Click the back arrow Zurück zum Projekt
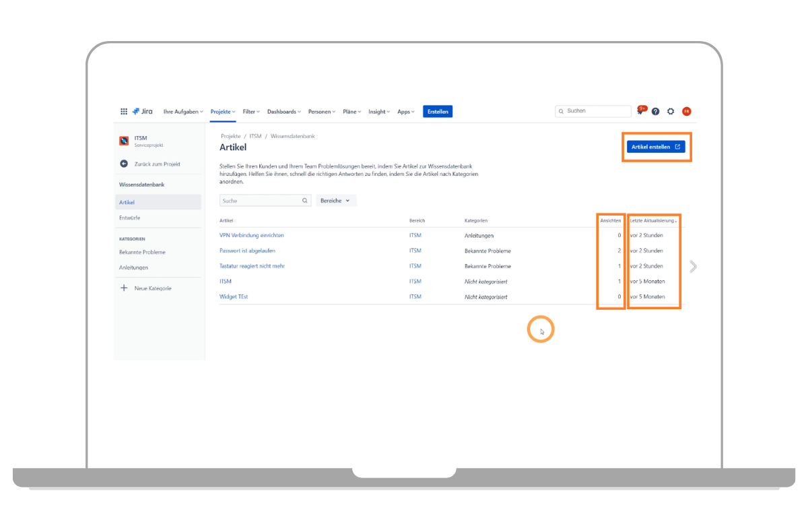This screenshot has width=808, height=532. (x=124, y=164)
